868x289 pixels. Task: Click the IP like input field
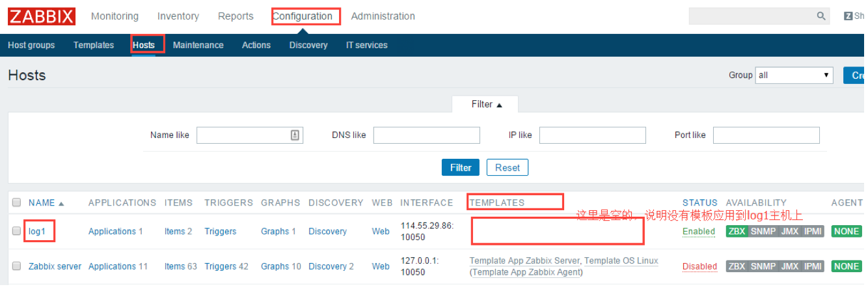coord(592,135)
